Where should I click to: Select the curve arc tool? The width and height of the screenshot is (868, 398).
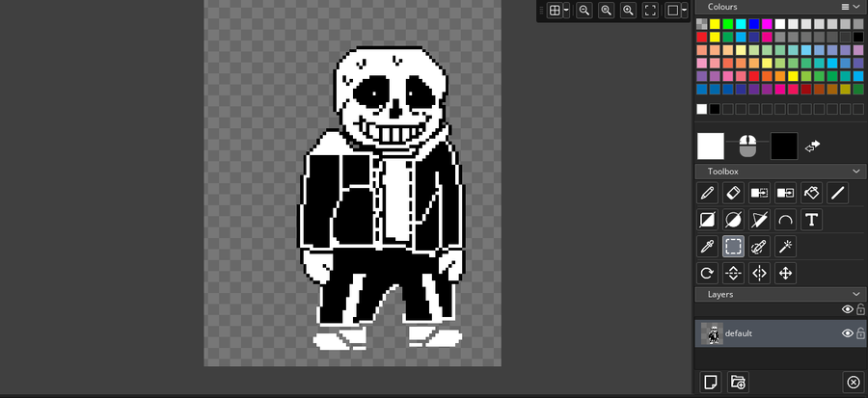coord(785,220)
